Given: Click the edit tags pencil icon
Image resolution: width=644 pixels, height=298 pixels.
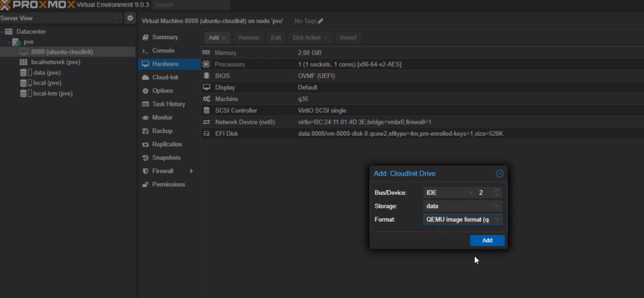Looking at the screenshot, I should pos(321,21).
